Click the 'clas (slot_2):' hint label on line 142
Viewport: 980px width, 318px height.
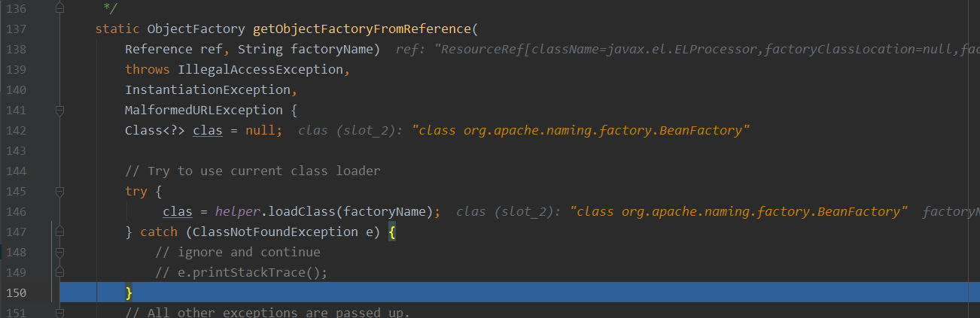tap(351, 131)
